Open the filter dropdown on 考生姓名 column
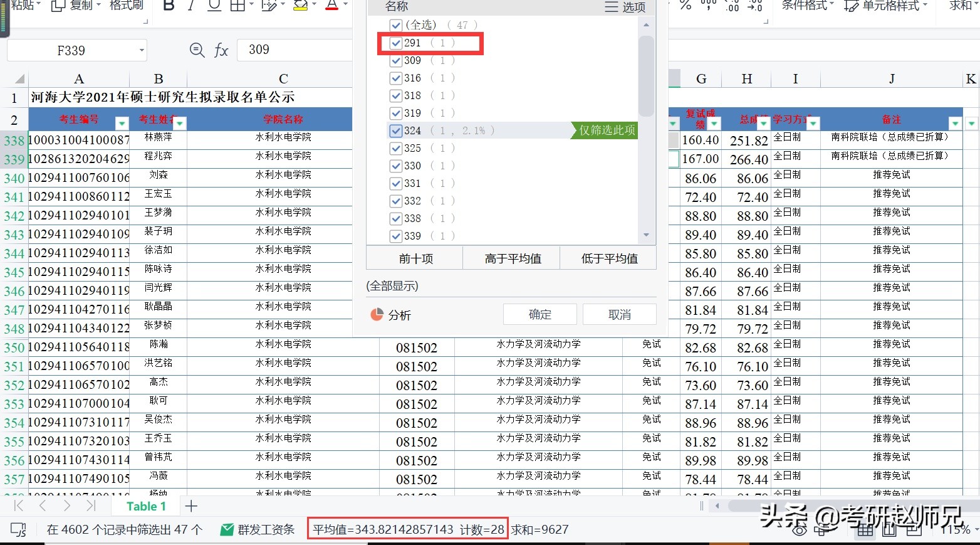 point(180,124)
